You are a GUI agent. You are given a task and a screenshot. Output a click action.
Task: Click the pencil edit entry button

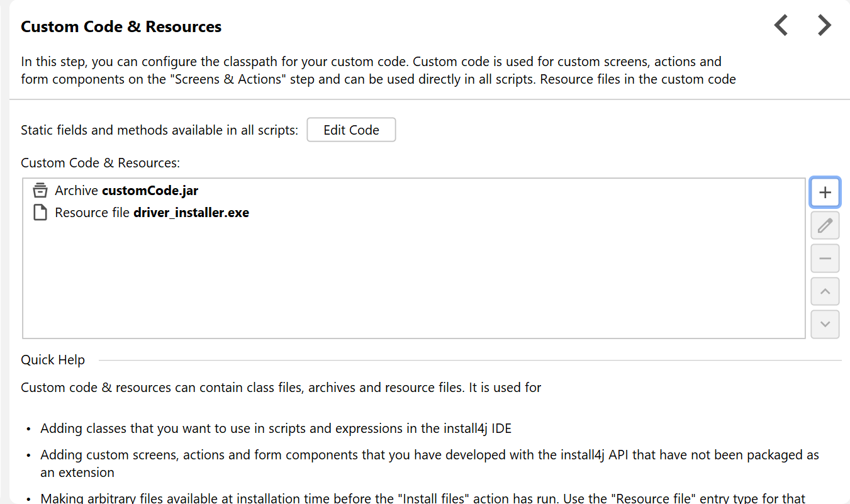pyautogui.click(x=825, y=225)
